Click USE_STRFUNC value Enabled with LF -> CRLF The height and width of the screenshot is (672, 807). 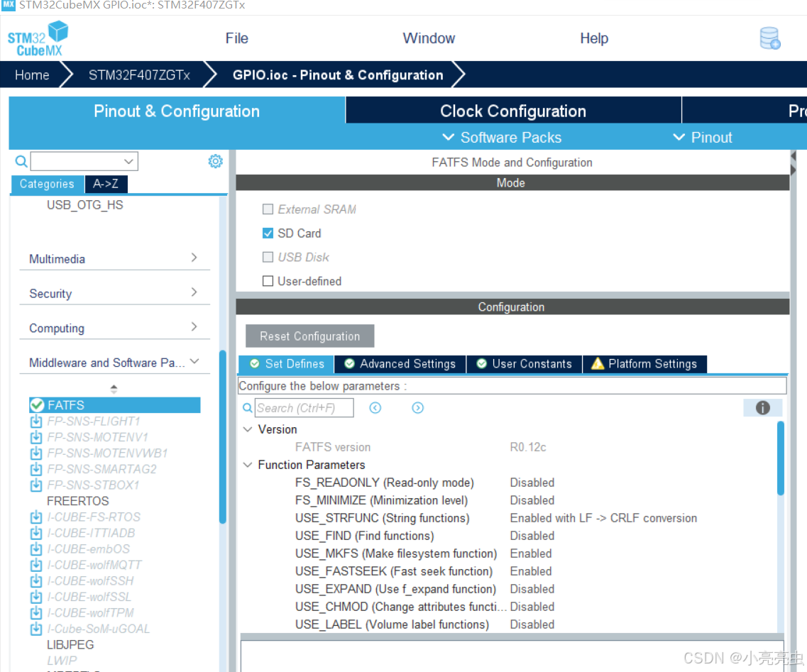tap(603, 518)
